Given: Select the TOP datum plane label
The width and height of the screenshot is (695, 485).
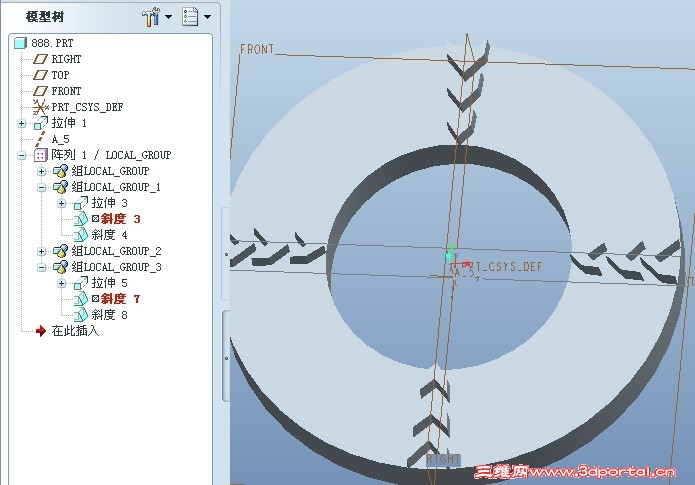Looking at the screenshot, I should (60, 75).
